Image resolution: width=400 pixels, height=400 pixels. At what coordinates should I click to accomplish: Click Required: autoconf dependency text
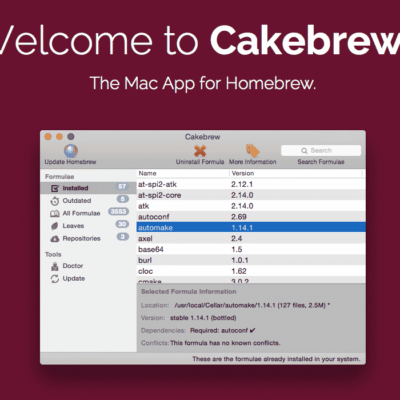click(223, 331)
